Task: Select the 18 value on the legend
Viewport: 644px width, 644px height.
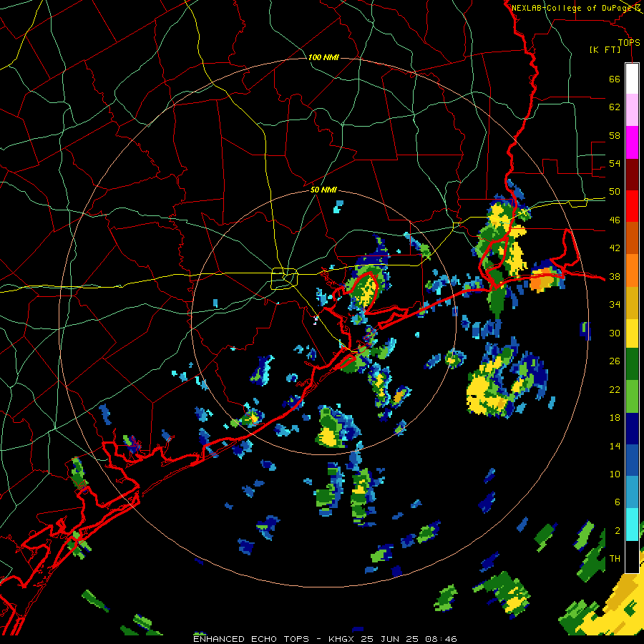Action: coord(615,418)
